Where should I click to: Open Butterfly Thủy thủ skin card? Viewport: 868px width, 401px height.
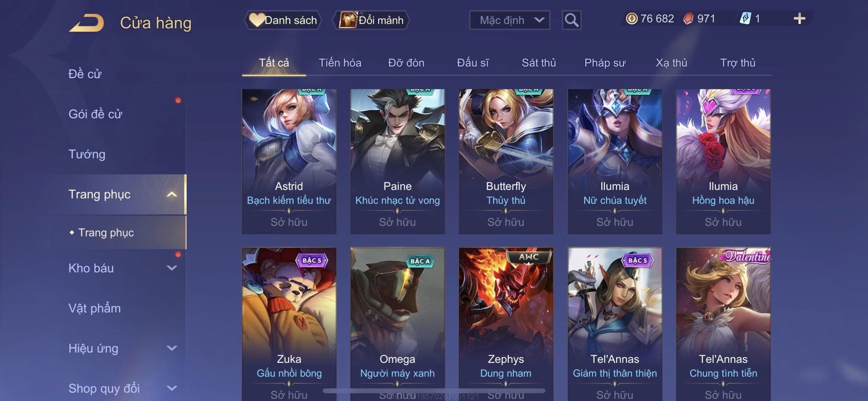[x=506, y=162]
